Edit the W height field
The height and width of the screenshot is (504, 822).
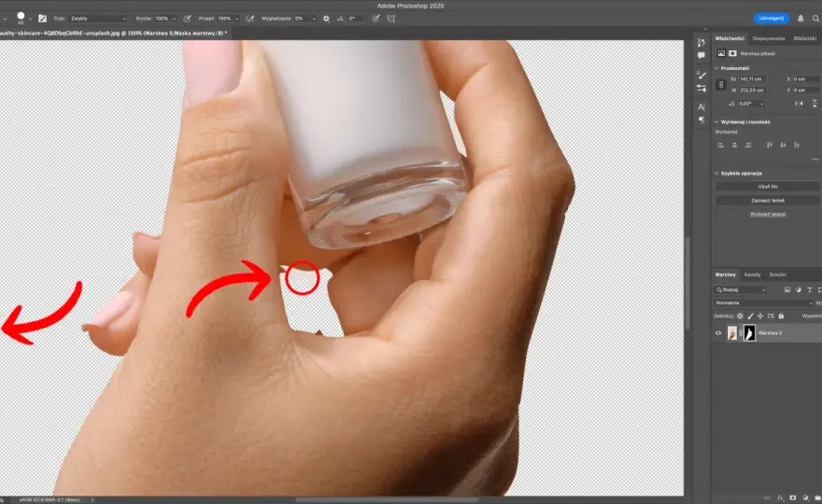(x=752, y=91)
